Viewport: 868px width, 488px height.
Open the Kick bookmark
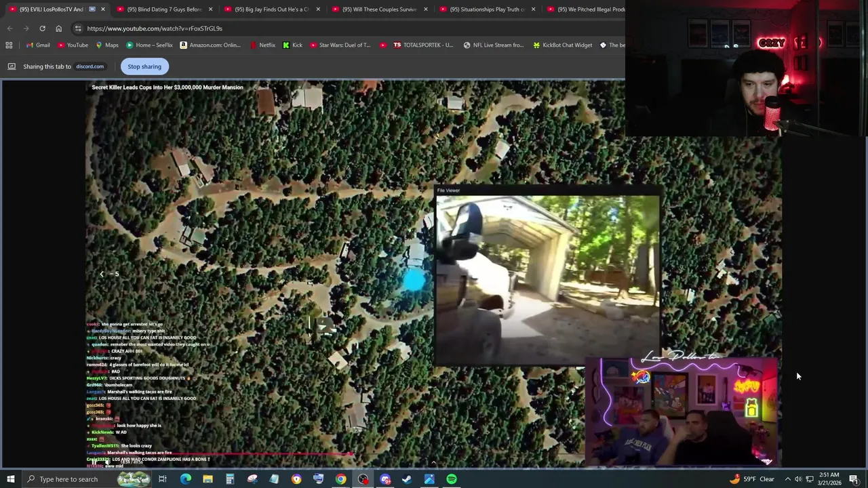click(293, 45)
